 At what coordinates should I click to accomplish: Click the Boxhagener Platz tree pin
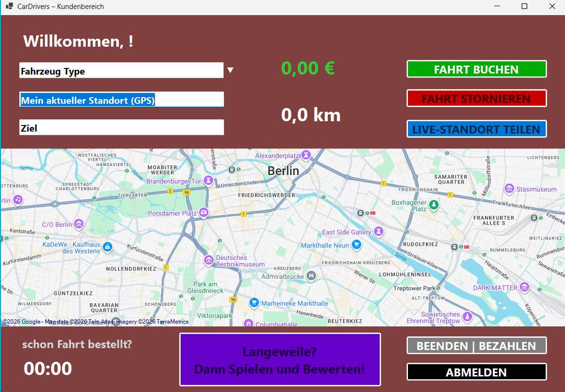pyautogui.click(x=434, y=205)
